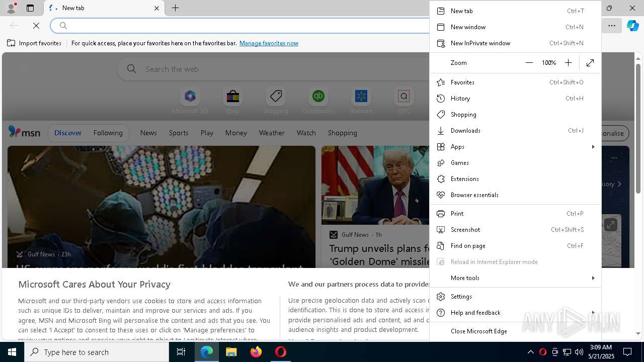Select Screenshot menu option

[515, 229]
